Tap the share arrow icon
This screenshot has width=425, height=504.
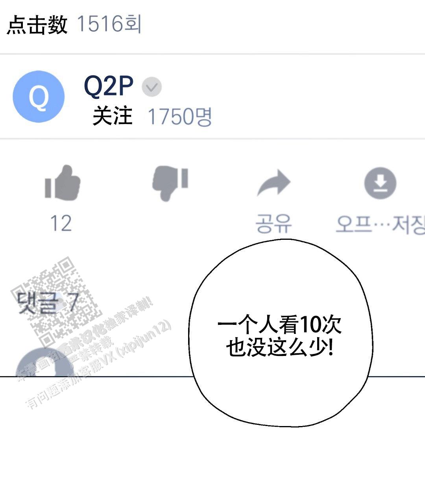pyautogui.click(x=274, y=183)
